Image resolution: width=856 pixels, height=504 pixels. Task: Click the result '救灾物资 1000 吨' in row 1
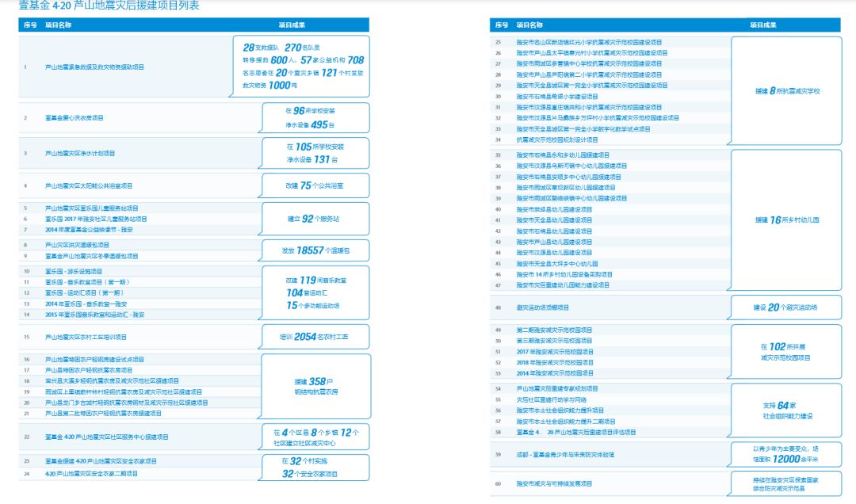click(270, 85)
